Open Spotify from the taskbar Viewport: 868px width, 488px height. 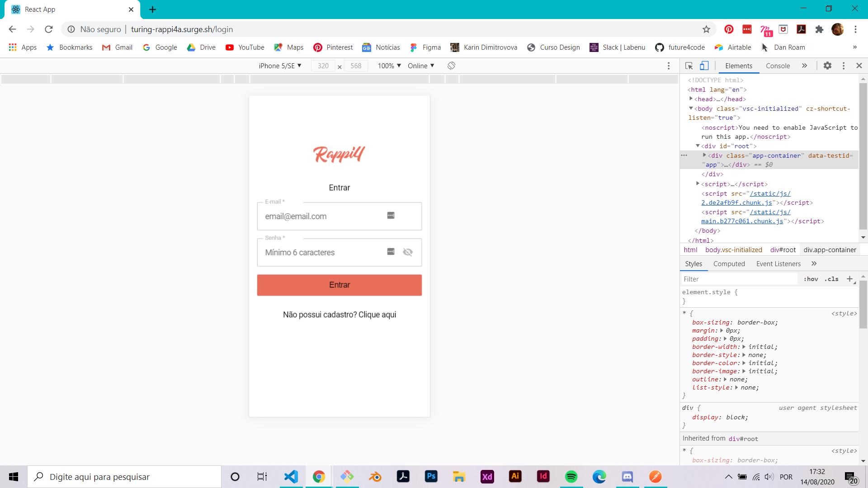coord(571,477)
